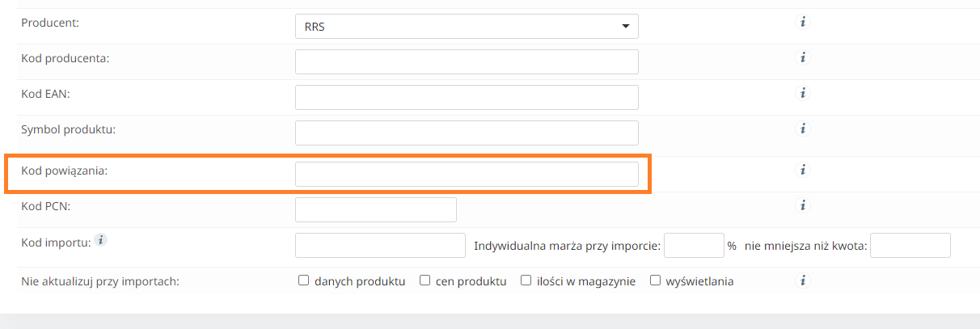
Task: Focus the Kod EAN text field
Action: pyautogui.click(x=467, y=98)
